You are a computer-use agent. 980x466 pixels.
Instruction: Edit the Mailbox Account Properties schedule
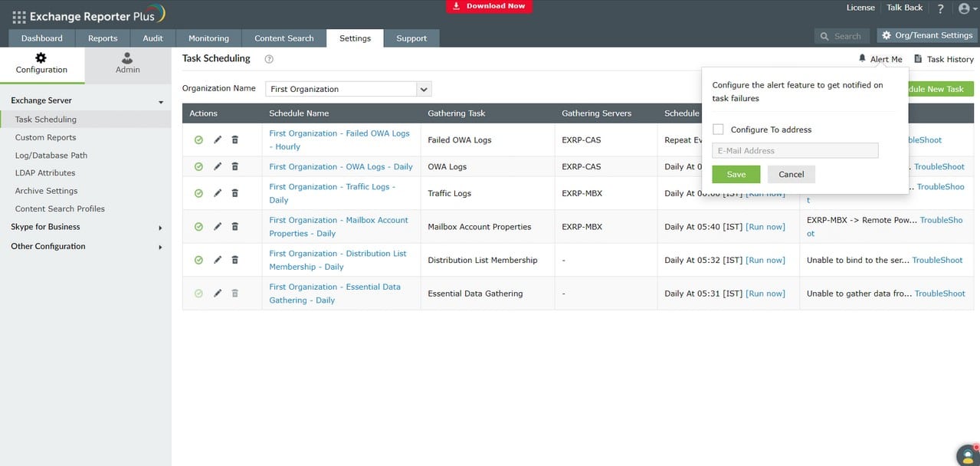coord(218,226)
